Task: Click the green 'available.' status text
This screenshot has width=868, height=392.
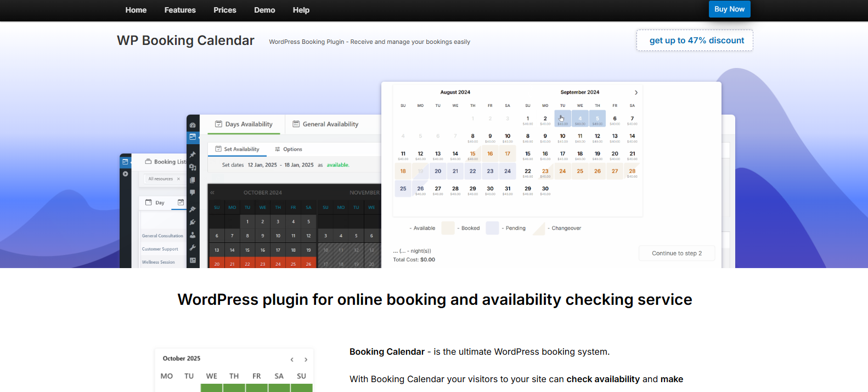Action: pos(338,165)
